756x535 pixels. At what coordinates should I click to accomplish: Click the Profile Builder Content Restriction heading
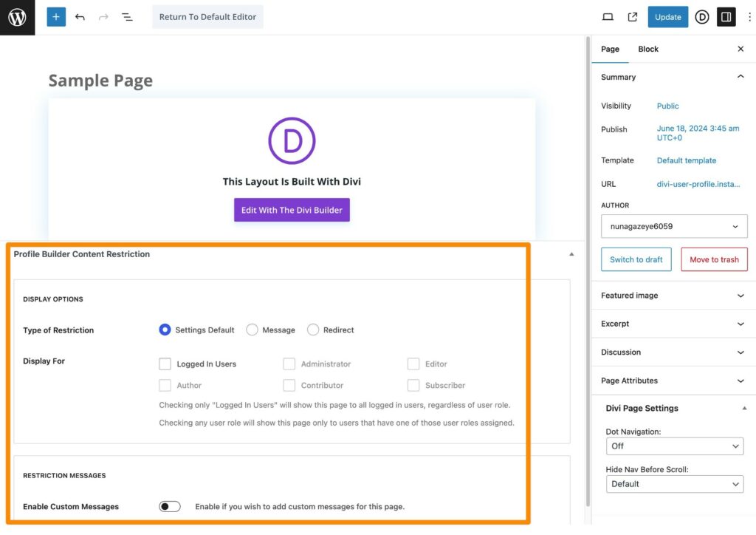point(81,254)
